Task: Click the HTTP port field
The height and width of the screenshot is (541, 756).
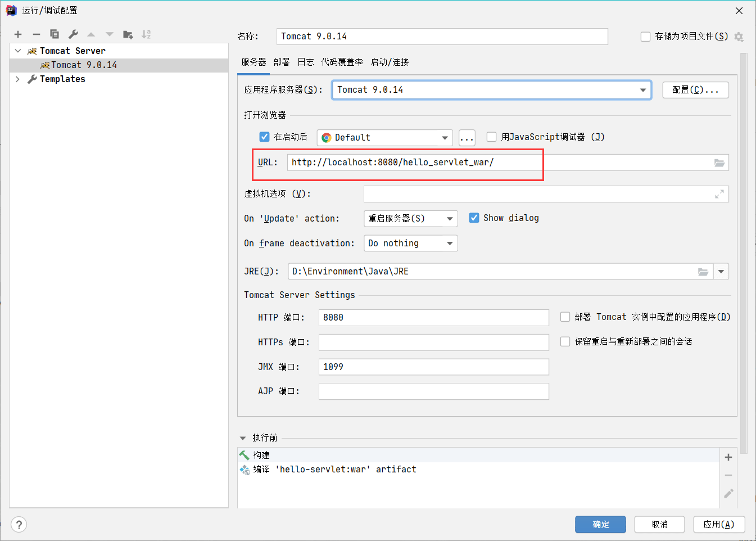Action: [x=434, y=318]
